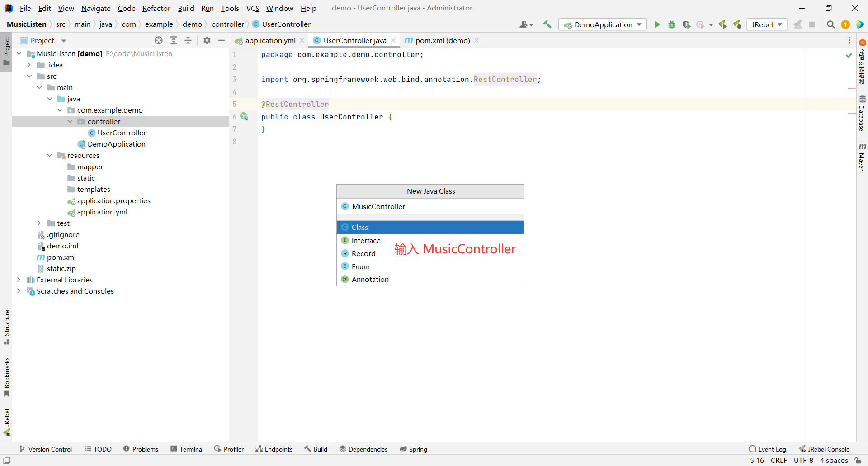Screen dimensions: 868x466
Task: Select Enum in New Java Class popup
Action: [x=430, y=266]
